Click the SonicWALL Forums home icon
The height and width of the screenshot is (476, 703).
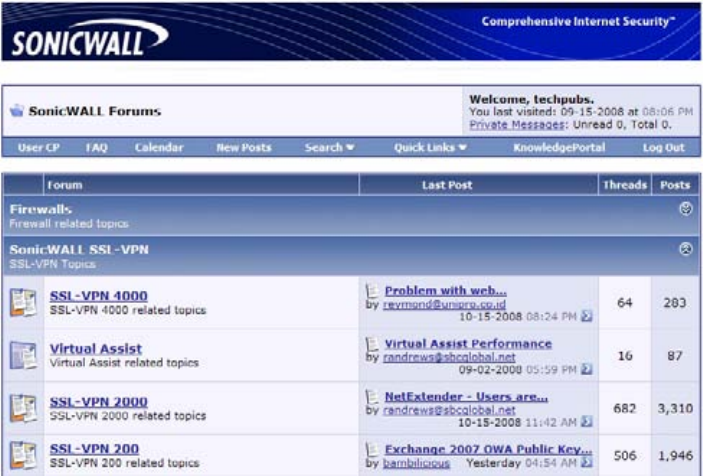17,110
